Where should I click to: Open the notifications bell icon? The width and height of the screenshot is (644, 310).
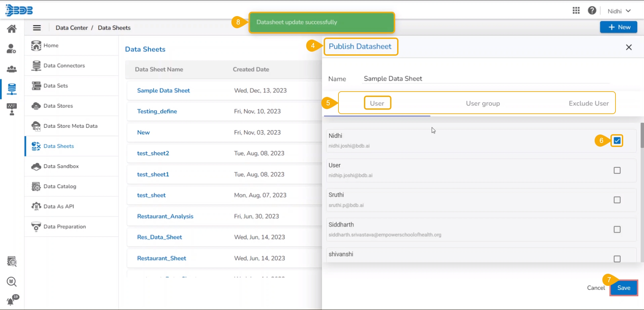(x=11, y=301)
